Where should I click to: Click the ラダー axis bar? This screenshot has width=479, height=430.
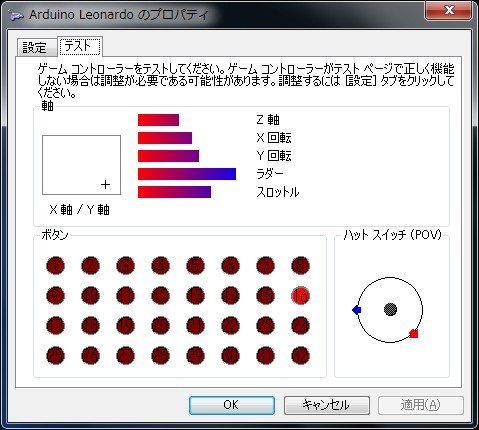coord(187,174)
